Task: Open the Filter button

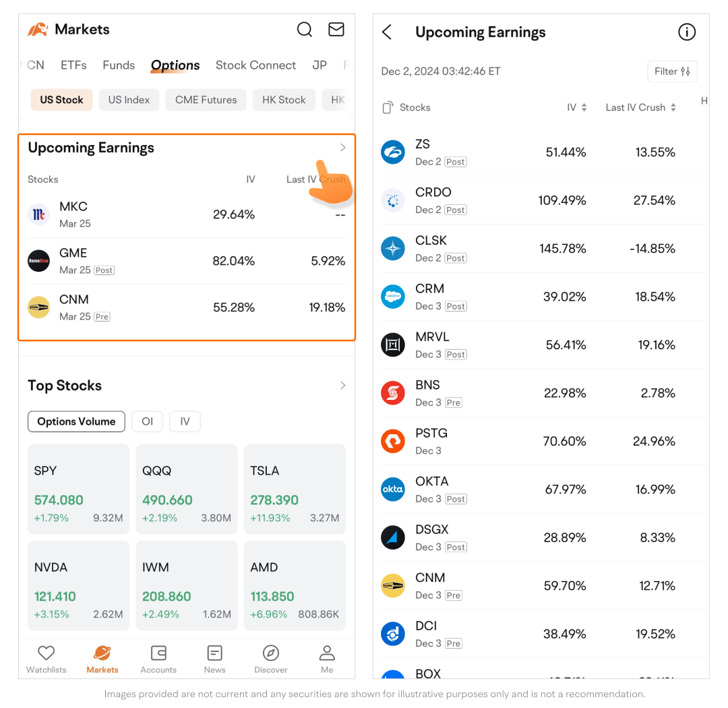Action: click(x=672, y=71)
